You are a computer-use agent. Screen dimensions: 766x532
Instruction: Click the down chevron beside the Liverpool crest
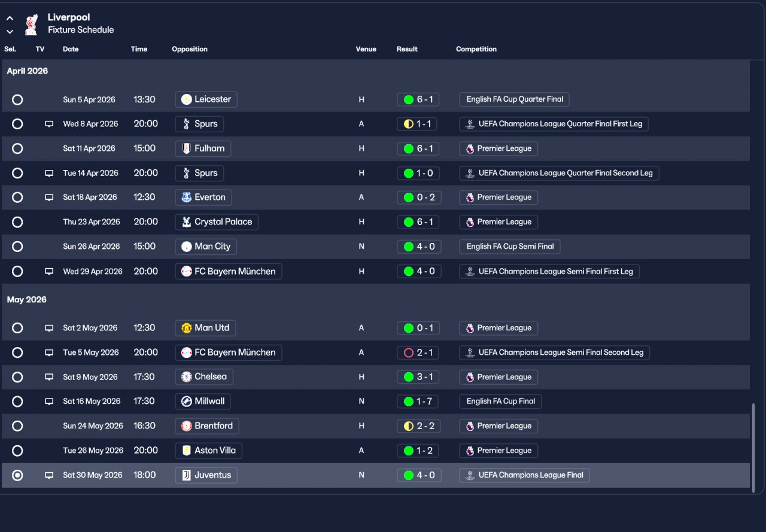[10, 31]
